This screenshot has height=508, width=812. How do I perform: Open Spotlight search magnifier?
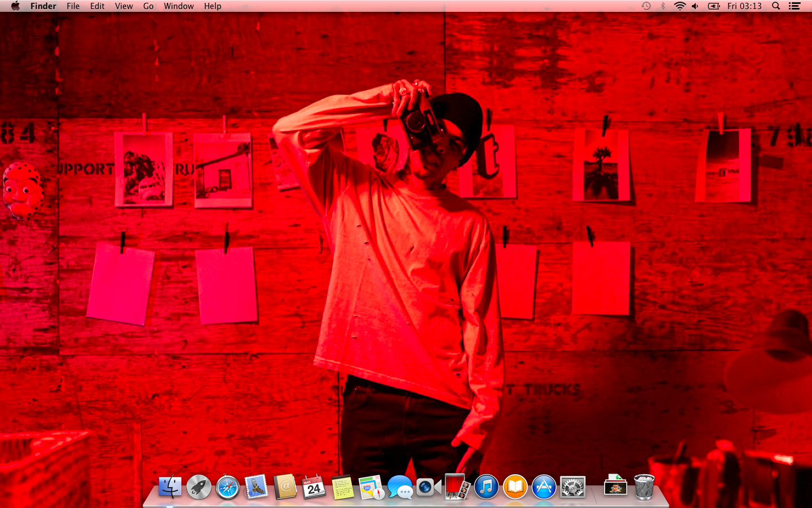click(776, 6)
